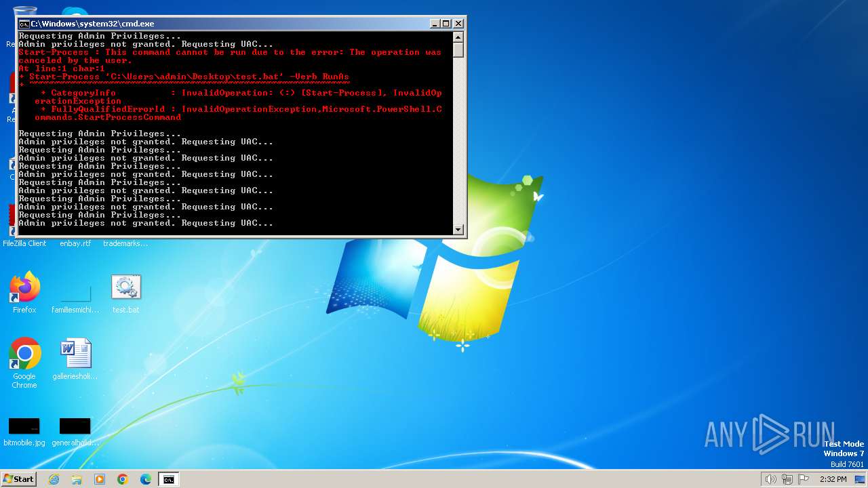Click the cmd vertical scrollbar thumb

click(x=458, y=51)
